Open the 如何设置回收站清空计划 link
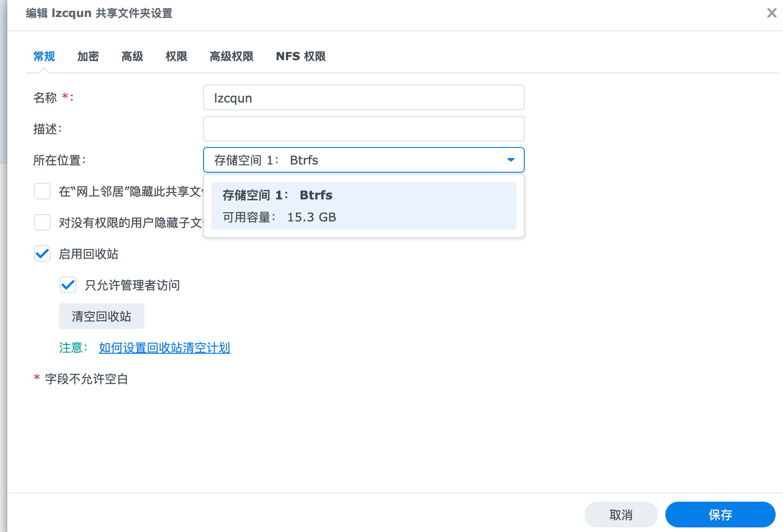The image size is (783, 532). (165, 348)
